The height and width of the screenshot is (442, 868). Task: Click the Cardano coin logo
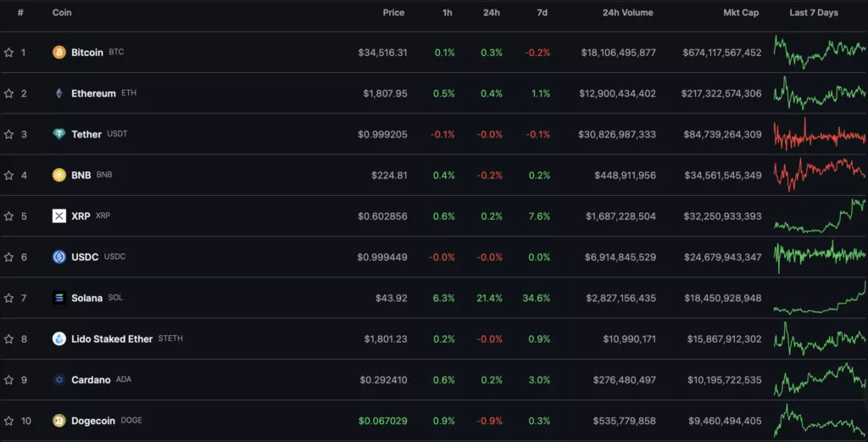click(x=59, y=380)
